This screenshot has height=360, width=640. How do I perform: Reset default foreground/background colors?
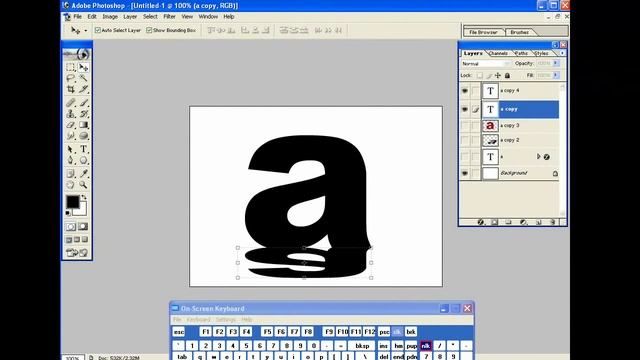[68, 213]
